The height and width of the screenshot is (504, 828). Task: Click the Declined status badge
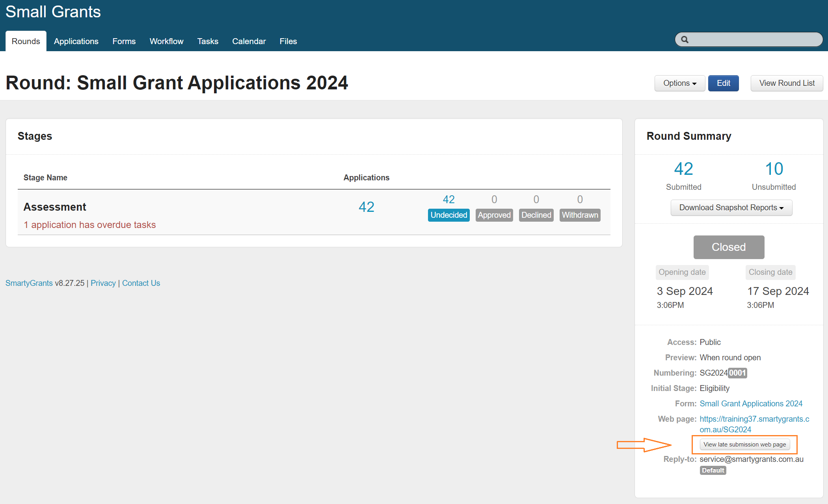point(536,215)
